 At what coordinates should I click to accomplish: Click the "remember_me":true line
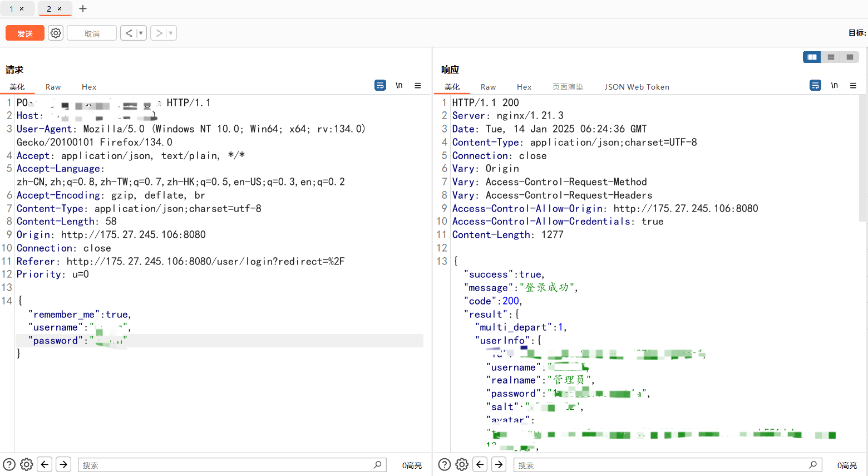click(80, 315)
